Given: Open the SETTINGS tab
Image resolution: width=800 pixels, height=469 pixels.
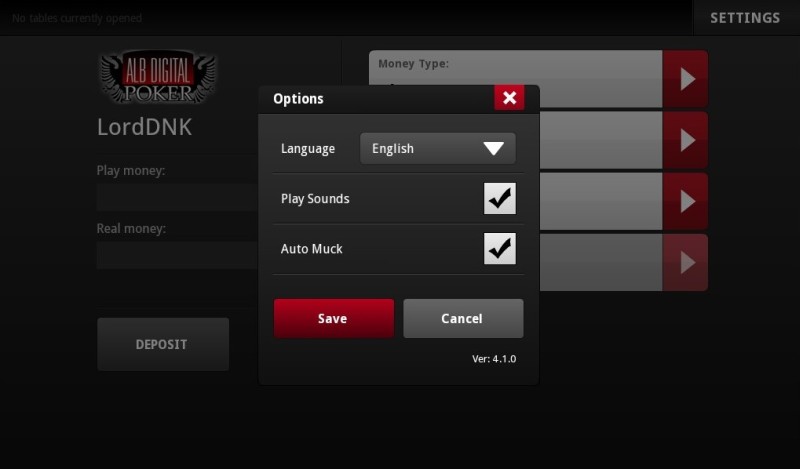Looking at the screenshot, I should click(x=745, y=18).
